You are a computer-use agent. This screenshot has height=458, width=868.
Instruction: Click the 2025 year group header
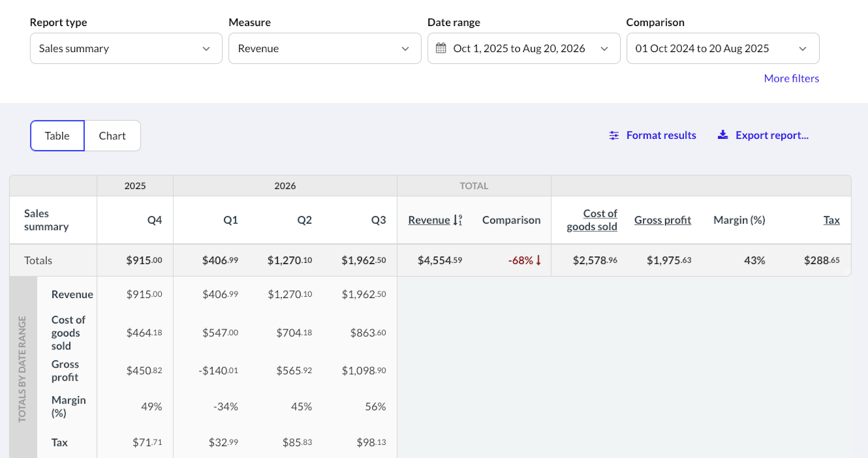coord(135,186)
